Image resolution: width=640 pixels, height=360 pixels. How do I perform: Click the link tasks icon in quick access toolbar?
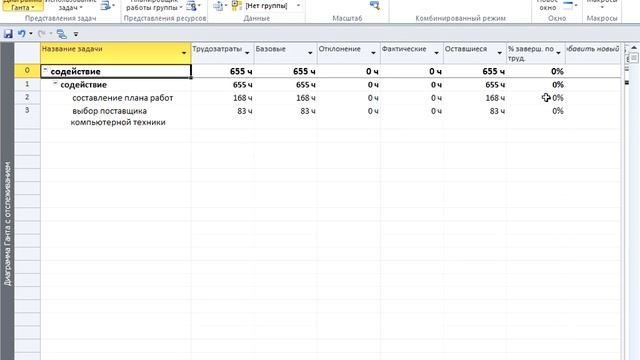point(62,34)
